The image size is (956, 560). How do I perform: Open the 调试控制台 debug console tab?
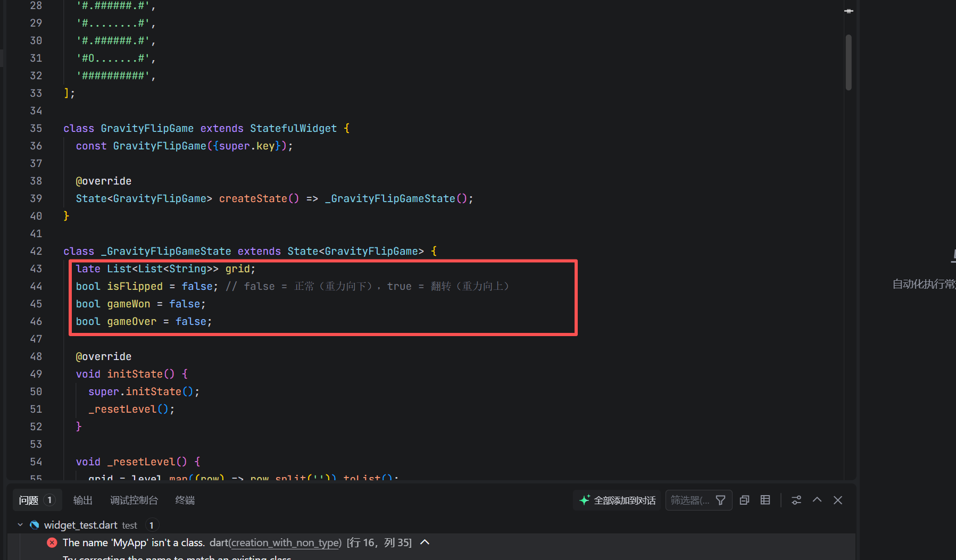134,500
